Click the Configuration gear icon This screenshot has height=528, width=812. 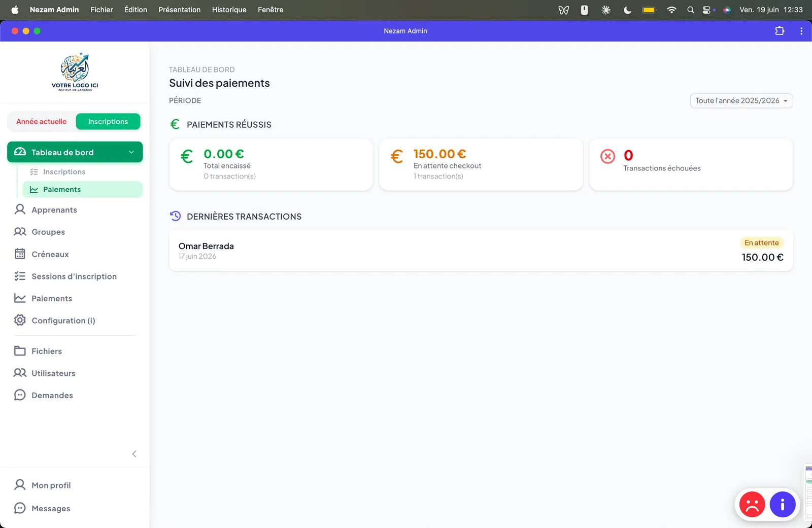(20, 321)
